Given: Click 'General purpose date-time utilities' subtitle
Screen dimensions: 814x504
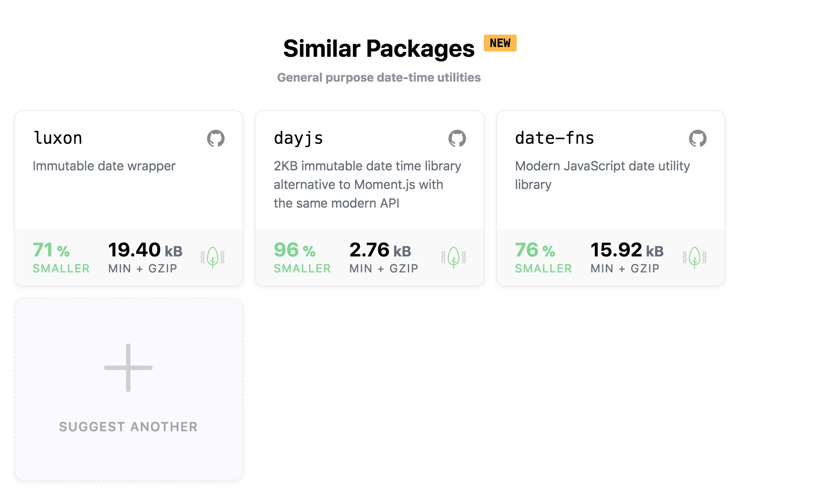Looking at the screenshot, I should click(x=379, y=78).
